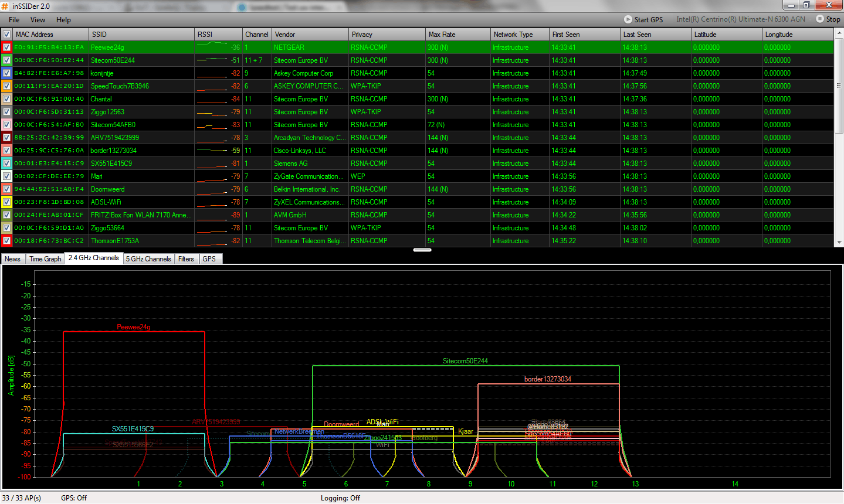Click the 'Kjaar' label in the channel graph
844x504 pixels.
tap(466, 431)
